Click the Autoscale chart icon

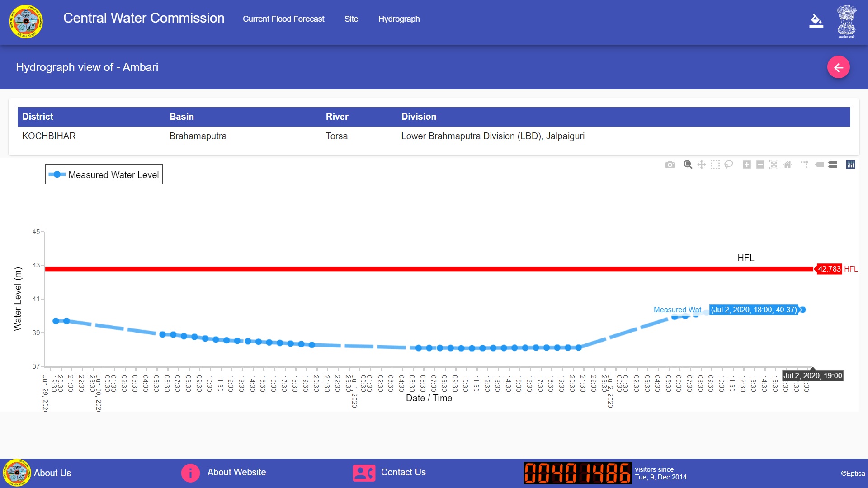click(x=774, y=165)
